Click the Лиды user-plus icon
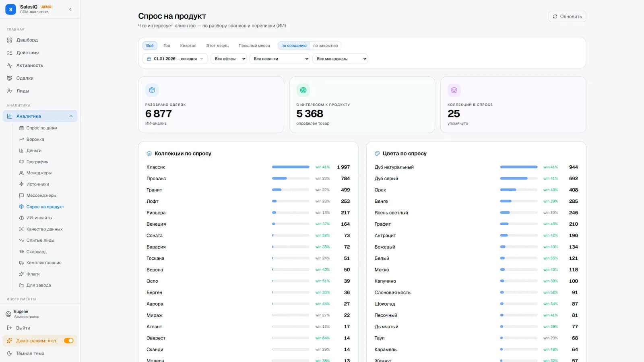The width and height of the screenshot is (644, 362). click(x=10, y=91)
